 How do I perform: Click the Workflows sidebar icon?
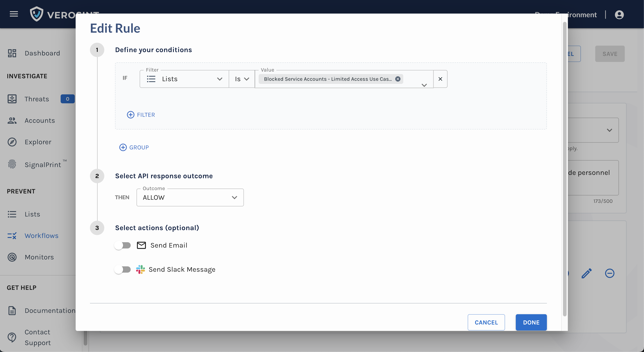coord(12,235)
